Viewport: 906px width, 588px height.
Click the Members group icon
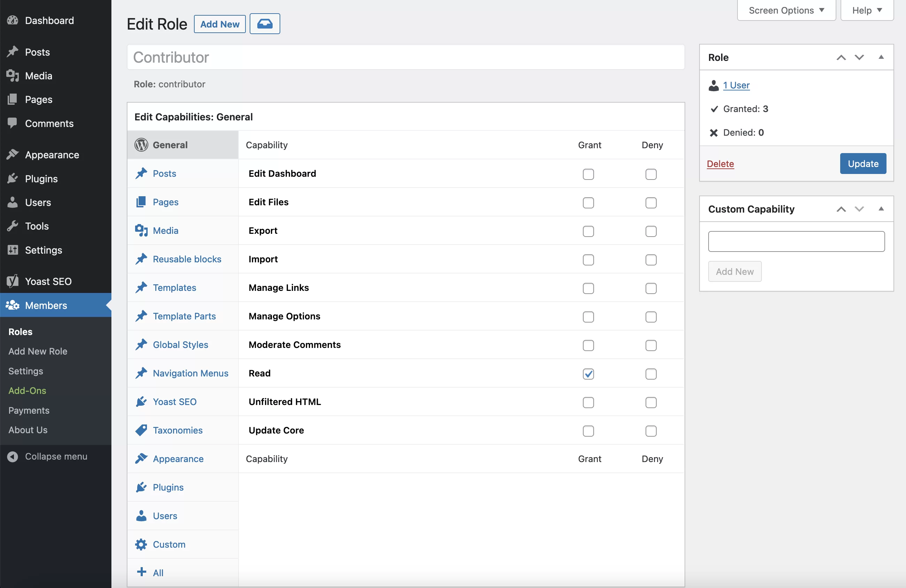(13, 305)
